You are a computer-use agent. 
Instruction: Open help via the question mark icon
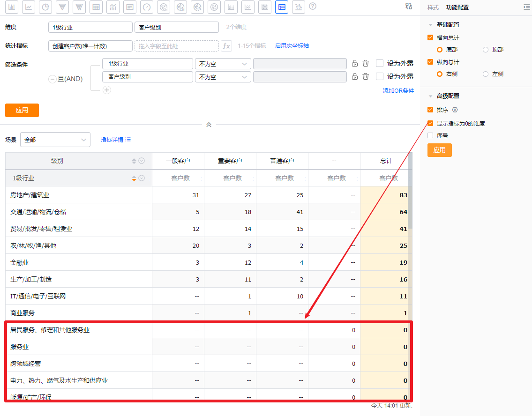[313, 7]
